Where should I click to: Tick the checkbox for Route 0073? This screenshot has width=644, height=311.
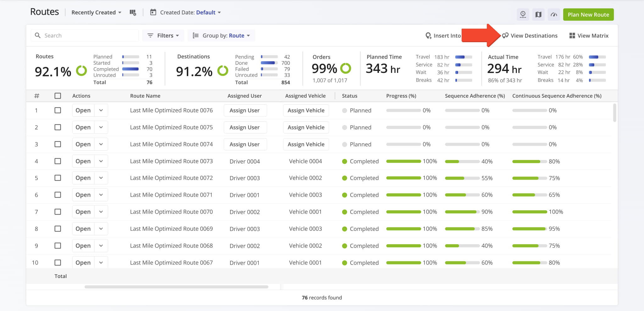[58, 161]
